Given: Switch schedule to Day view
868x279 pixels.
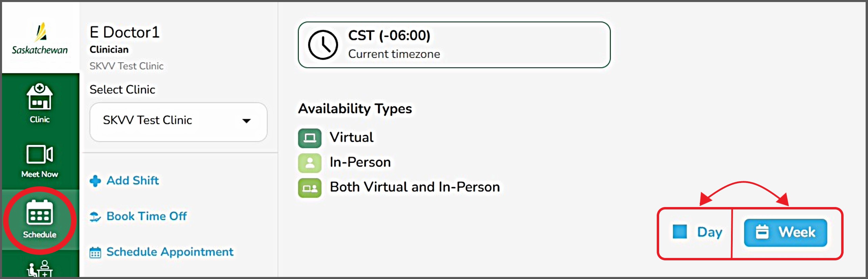Looking at the screenshot, I should [x=709, y=232].
